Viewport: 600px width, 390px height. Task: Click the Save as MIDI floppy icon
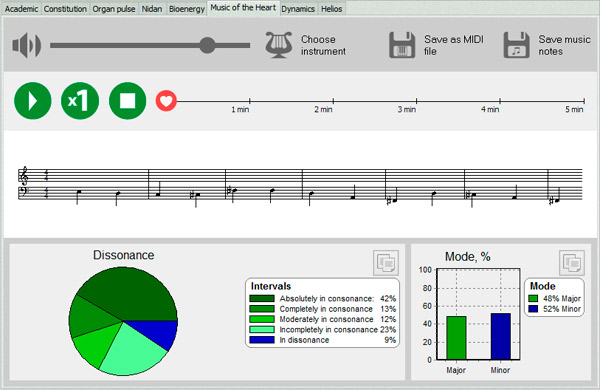click(x=402, y=45)
